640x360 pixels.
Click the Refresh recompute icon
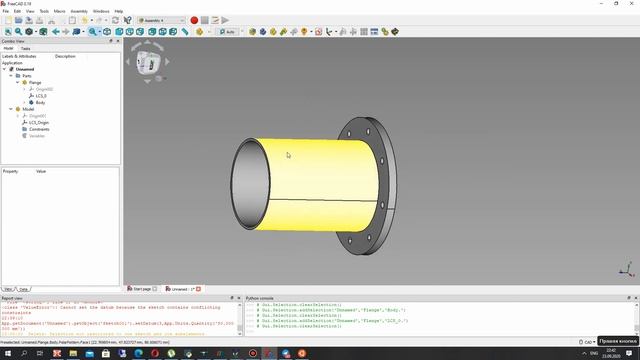(116, 20)
